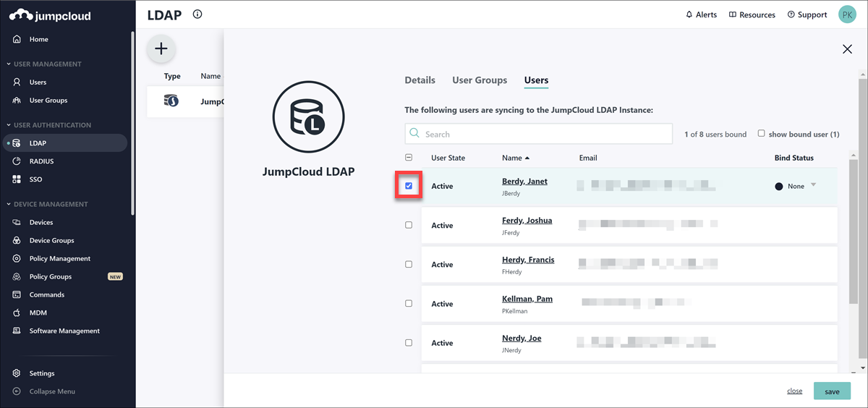Close the panel with the X icon
Image resolution: width=868 pixels, height=408 pixels.
point(847,49)
